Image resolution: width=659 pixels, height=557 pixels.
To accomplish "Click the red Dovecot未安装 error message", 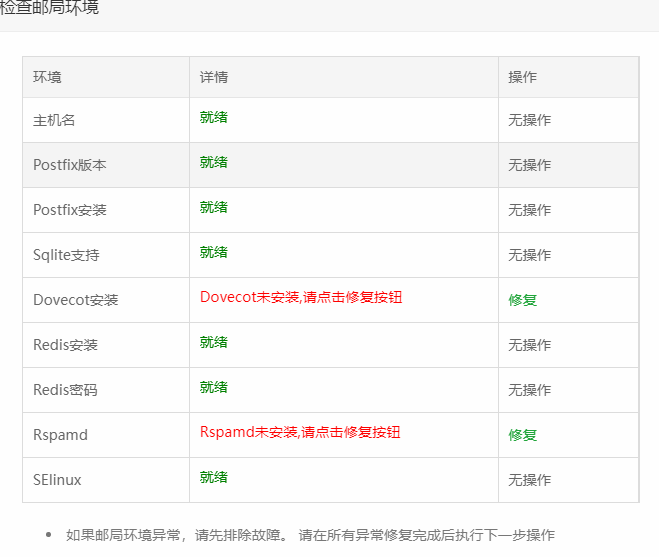I will (x=301, y=297).
